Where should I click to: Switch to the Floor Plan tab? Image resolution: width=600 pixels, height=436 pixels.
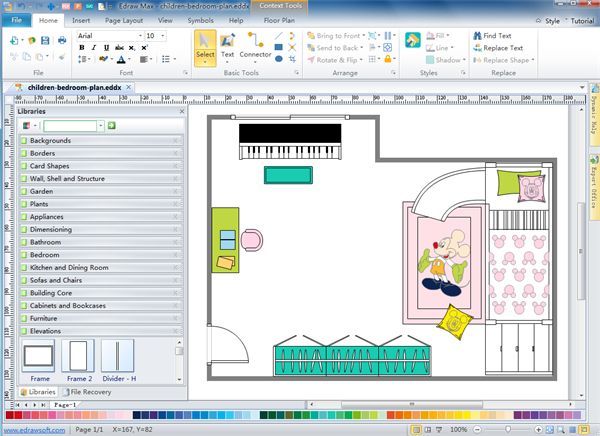pos(279,20)
